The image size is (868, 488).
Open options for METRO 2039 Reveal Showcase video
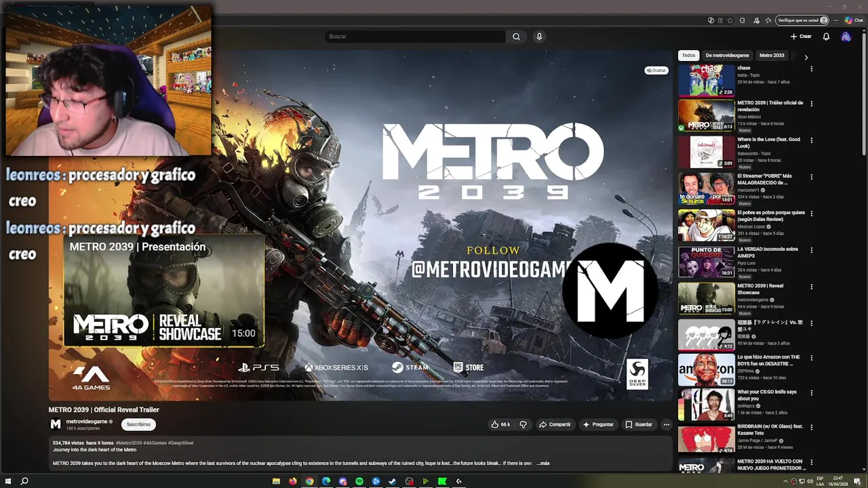(811, 287)
